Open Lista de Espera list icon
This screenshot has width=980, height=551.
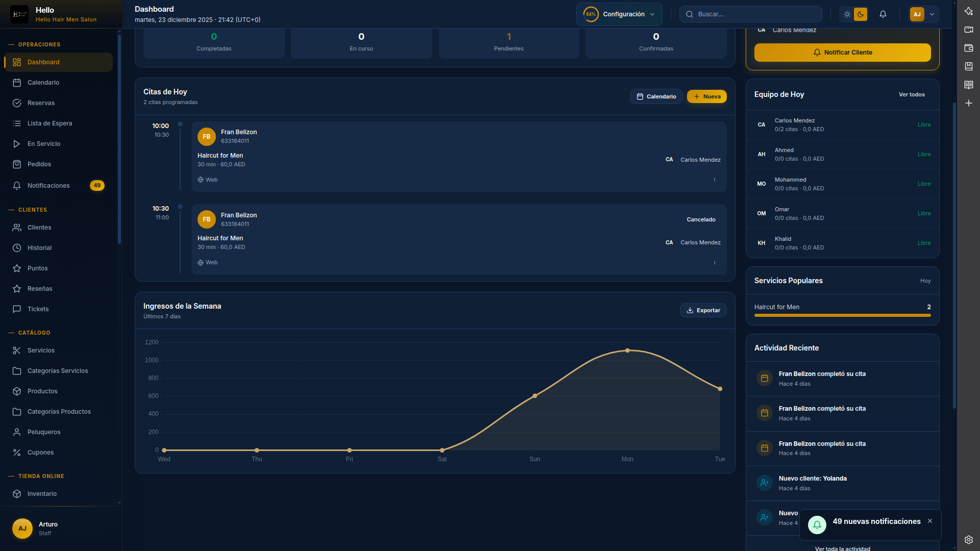coord(17,123)
